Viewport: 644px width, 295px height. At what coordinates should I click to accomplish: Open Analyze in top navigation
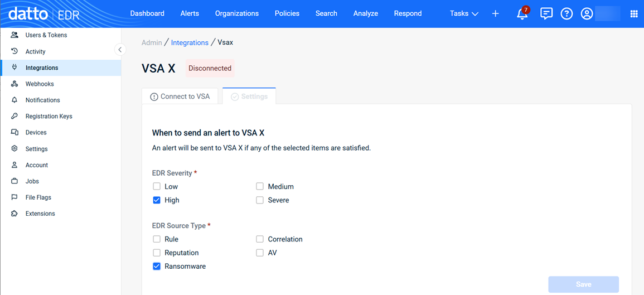coord(366,13)
